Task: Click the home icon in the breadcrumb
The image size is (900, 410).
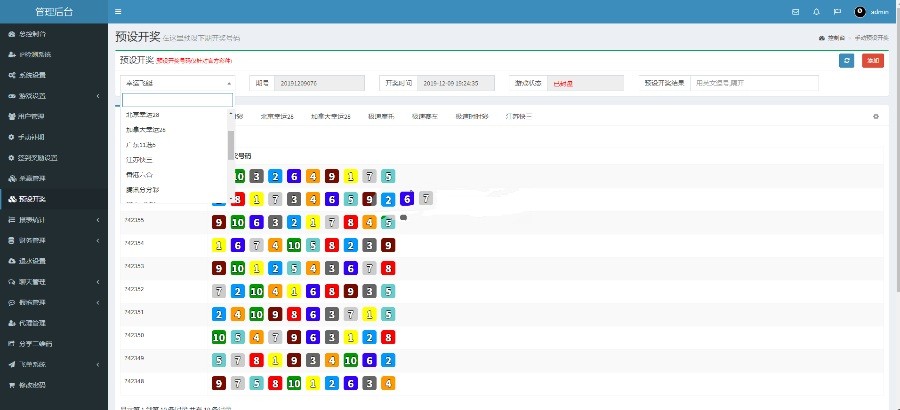Action: point(822,37)
